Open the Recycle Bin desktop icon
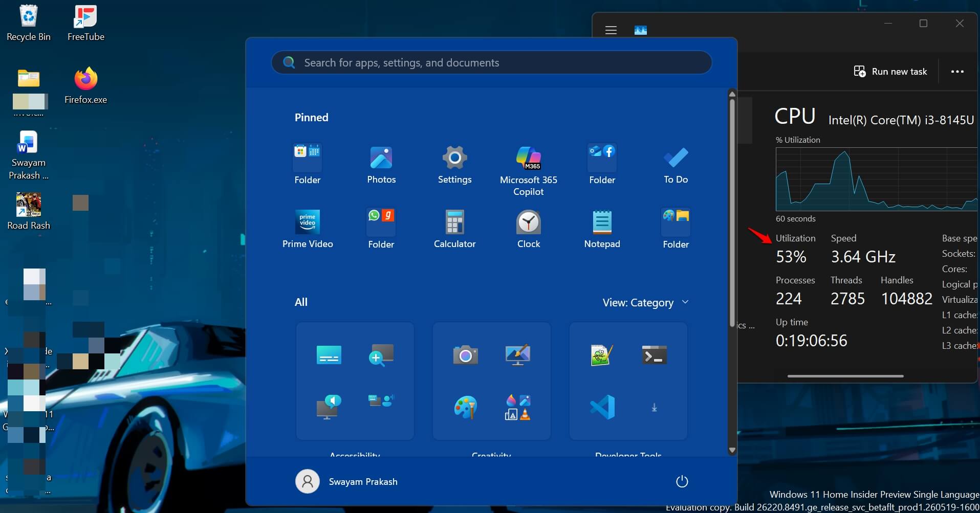980x513 pixels. pos(29,23)
